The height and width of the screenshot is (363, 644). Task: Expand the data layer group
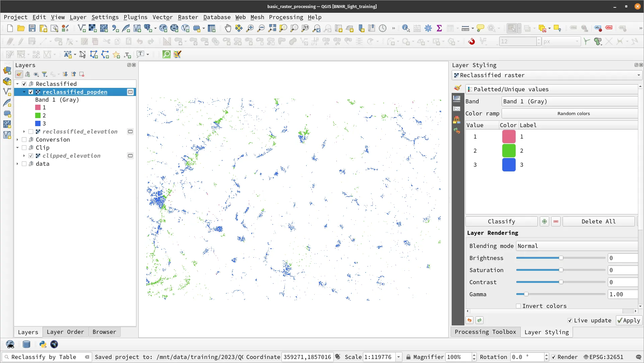[x=17, y=164]
